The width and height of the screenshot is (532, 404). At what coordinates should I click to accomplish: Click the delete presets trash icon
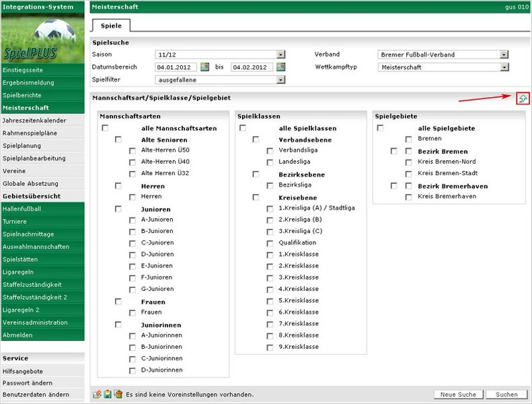[x=118, y=394]
